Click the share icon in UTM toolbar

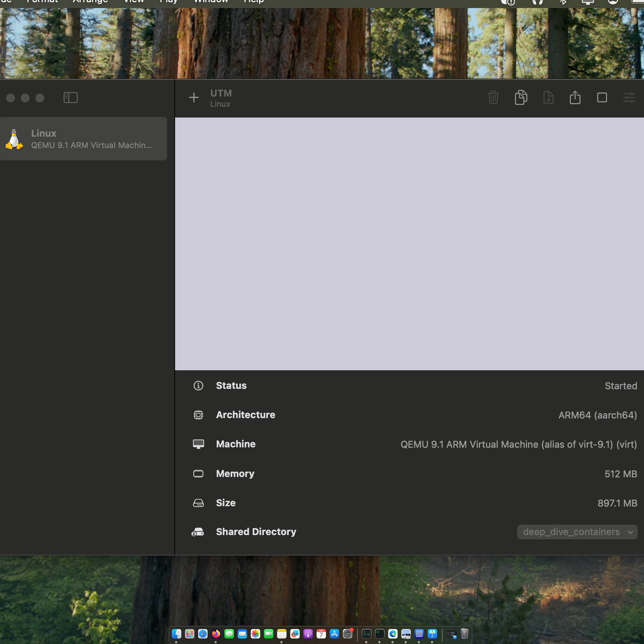pyautogui.click(x=575, y=98)
